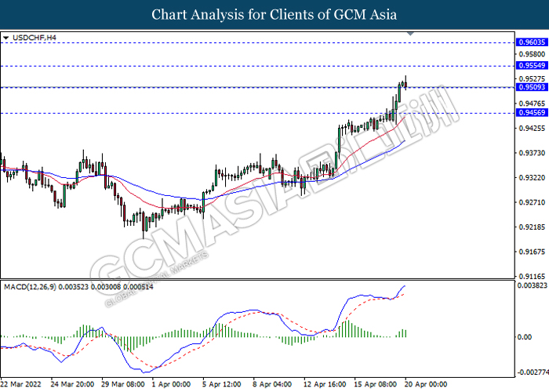Image resolution: width=549 pixels, height=392 pixels.
Task: Click the 0.93730 price axis value
Action: coord(533,153)
